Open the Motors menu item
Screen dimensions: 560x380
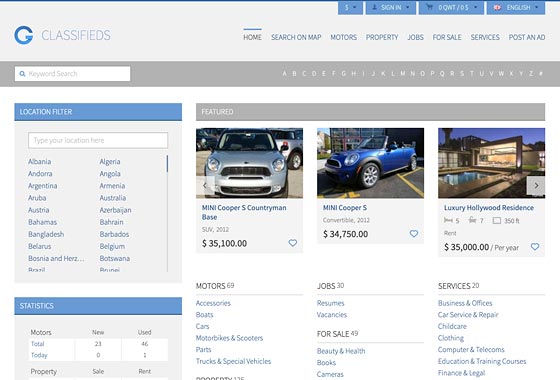point(343,37)
